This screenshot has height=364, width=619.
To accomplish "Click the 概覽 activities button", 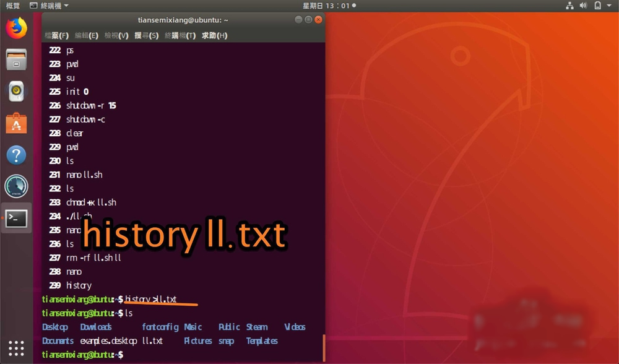I will (x=12, y=5).
